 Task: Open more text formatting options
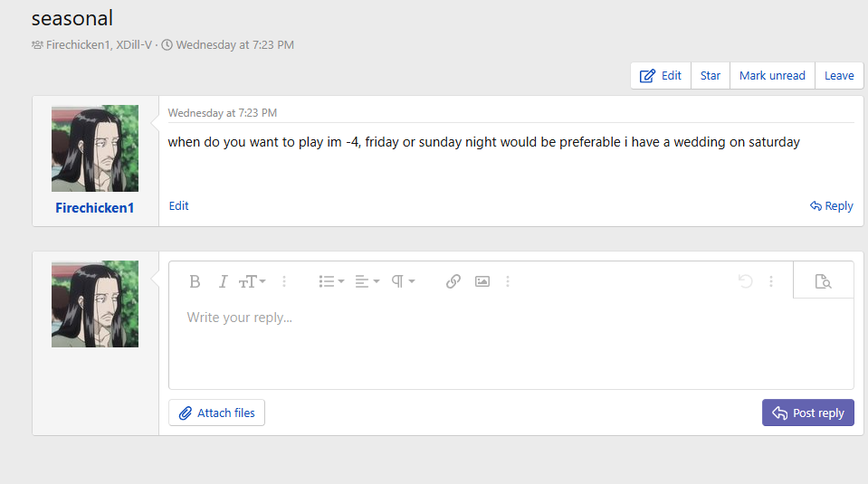[284, 281]
